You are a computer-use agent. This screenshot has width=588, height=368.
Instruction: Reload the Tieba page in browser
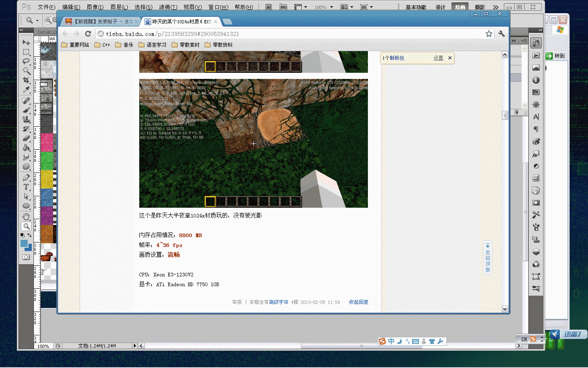(x=88, y=34)
